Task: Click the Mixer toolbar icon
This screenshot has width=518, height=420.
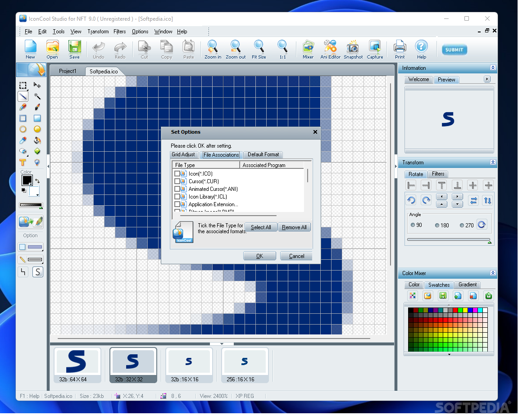Action: pyautogui.click(x=308, y=50)
